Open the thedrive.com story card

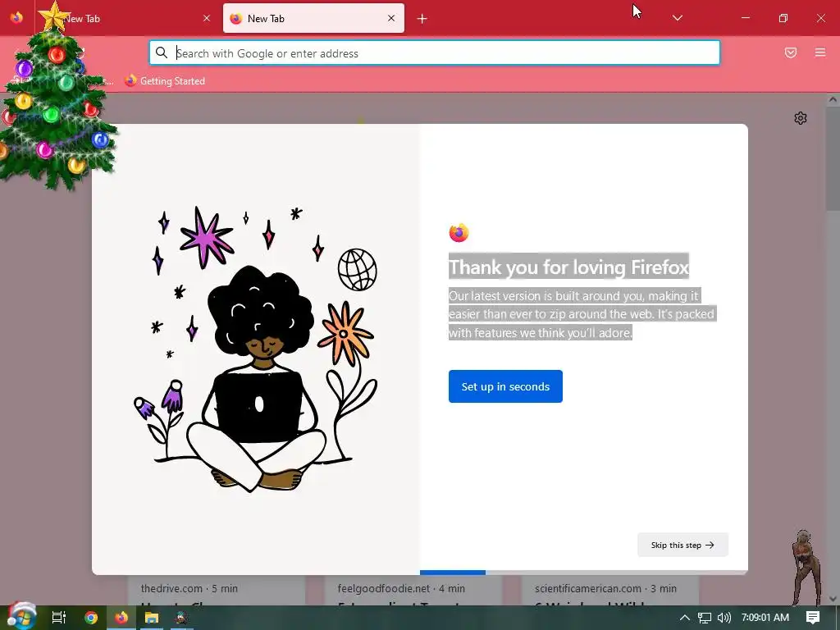click(x=217, y=591)
